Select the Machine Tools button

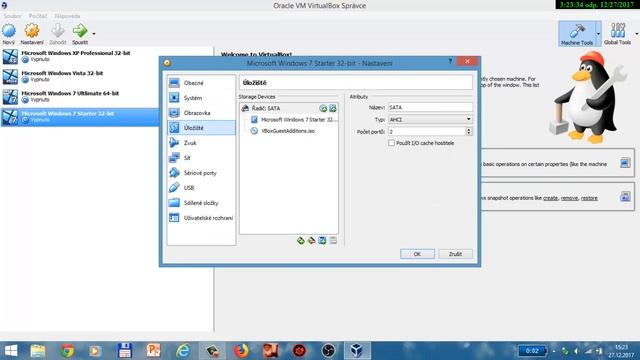pyautogui.click(x=577, y=34)
